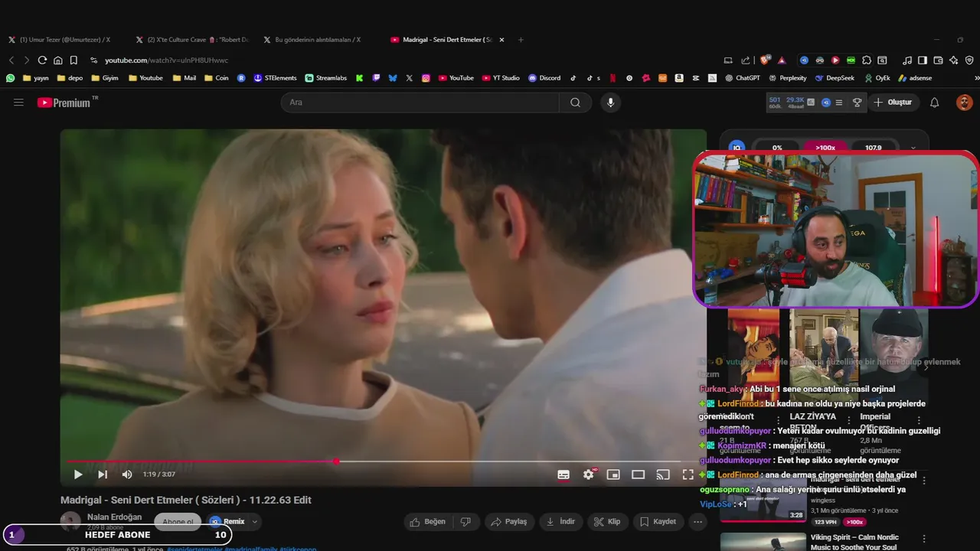980x551 pixels.
Task: Open Streamlabs bookmark
Action: 325,78
